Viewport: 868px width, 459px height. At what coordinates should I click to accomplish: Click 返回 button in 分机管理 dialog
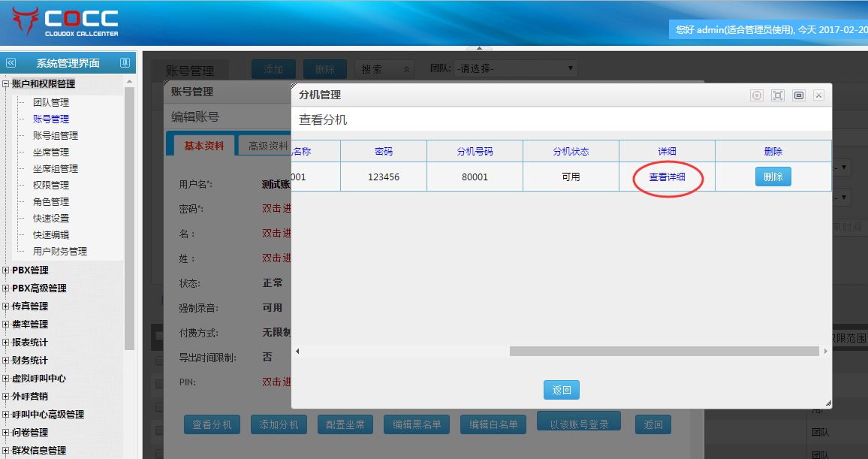point(561,390)
